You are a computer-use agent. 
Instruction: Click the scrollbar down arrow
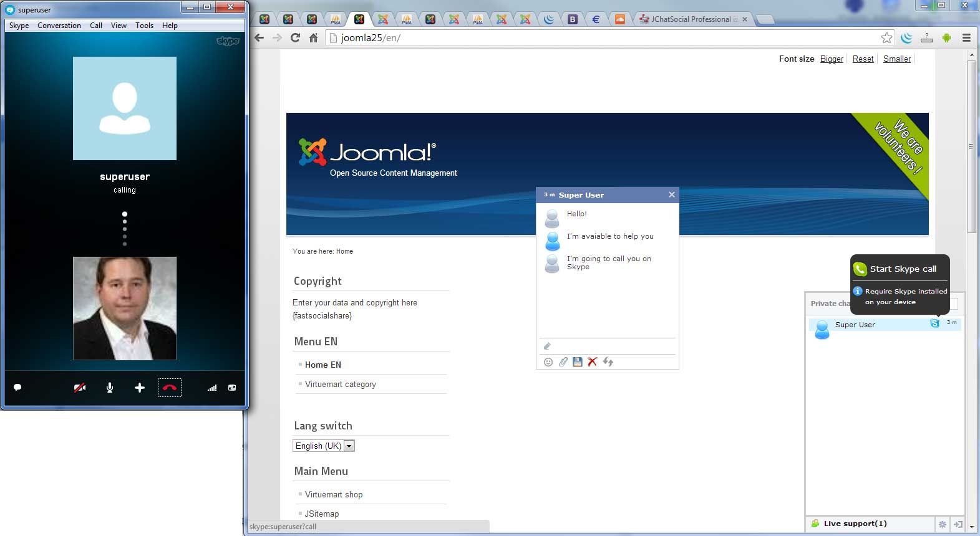(x=971, y=527)
